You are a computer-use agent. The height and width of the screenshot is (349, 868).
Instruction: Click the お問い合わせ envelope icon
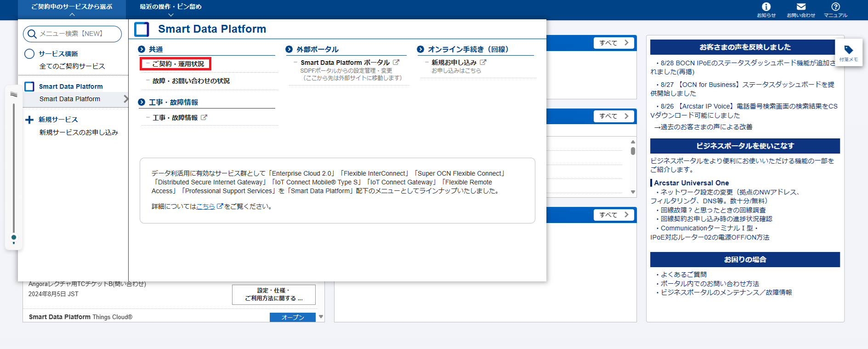[x=801, y=7]
